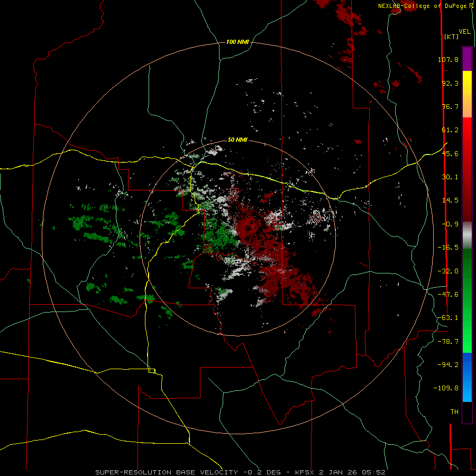Click the VEL label above the color scale
This screenshot has height=476, width=476.
(x=464, y=32)
